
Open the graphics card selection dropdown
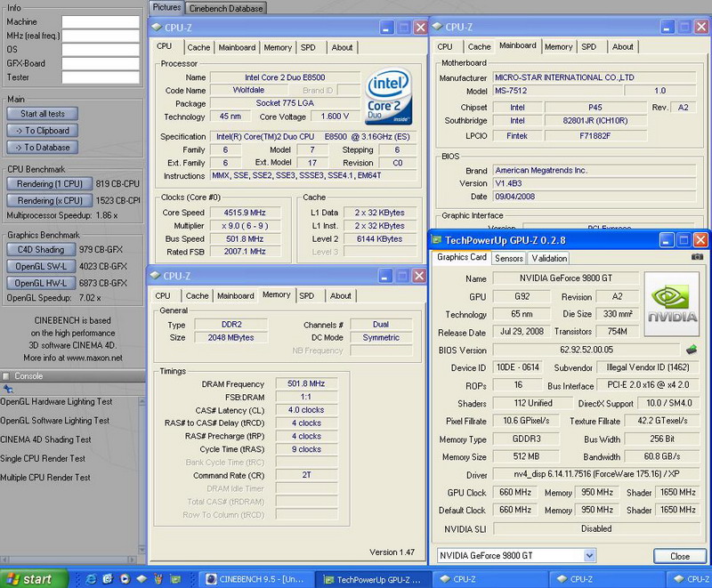pyautogui.click(x=589, y=556)
